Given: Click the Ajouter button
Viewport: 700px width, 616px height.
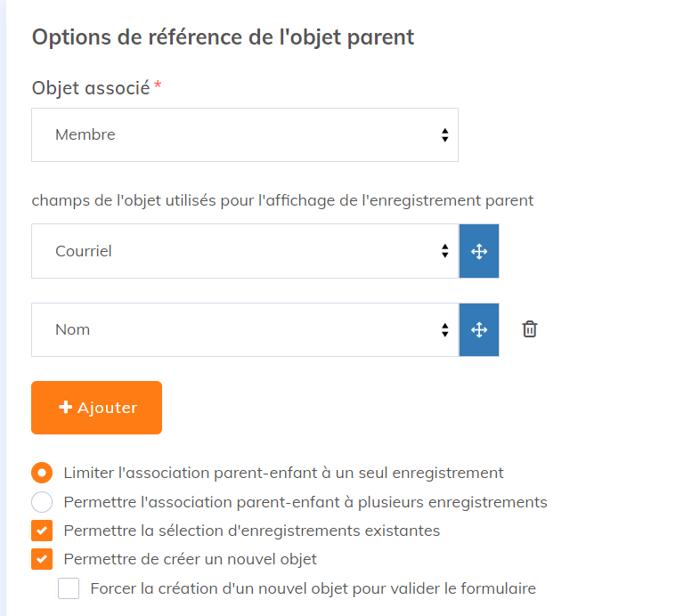Looking at the screenshot, I should click(96, 408).
